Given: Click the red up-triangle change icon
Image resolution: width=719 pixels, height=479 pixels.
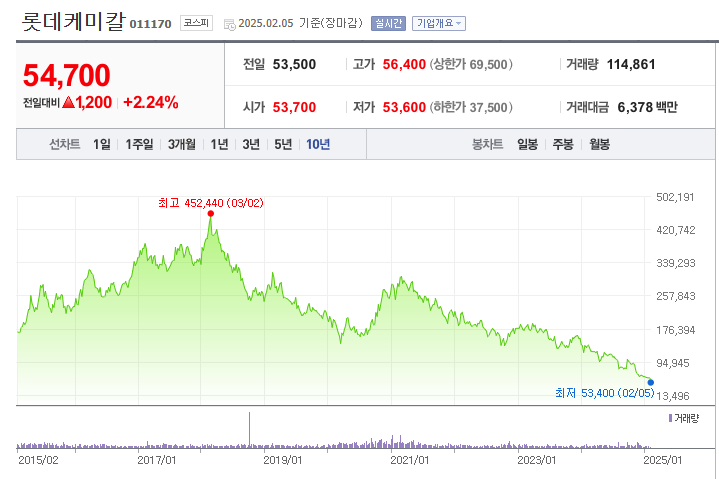Looking at the screenshot, I should tap(68, 102).
